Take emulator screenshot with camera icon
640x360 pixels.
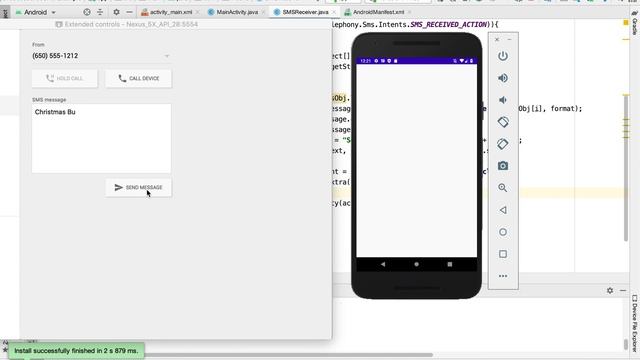click(503, 166)
